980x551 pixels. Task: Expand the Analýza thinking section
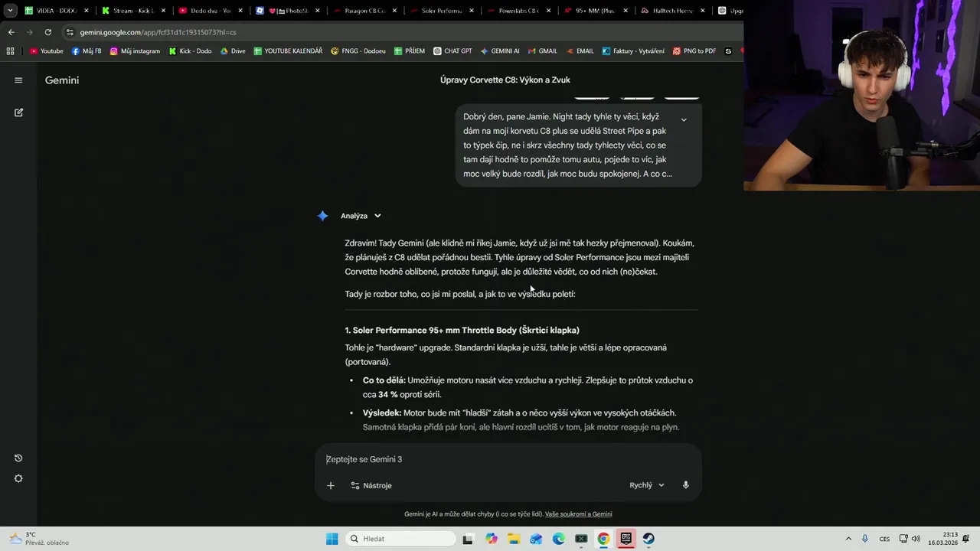361,216
